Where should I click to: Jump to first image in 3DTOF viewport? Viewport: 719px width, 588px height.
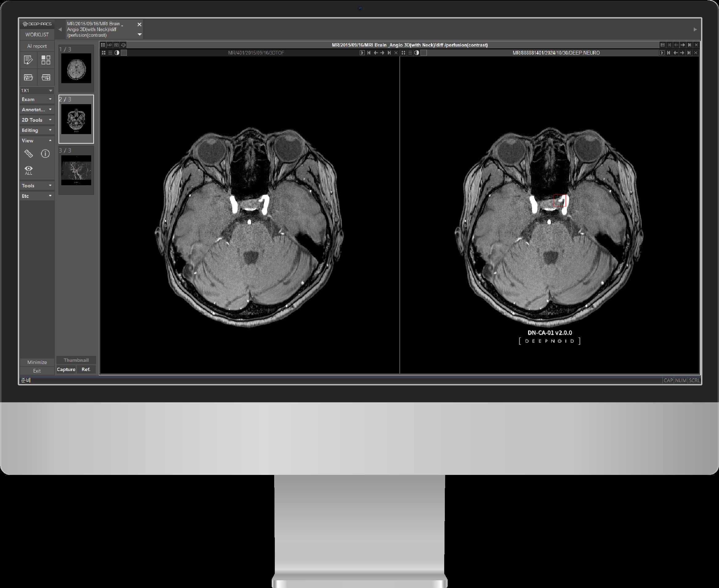point(369,53)
